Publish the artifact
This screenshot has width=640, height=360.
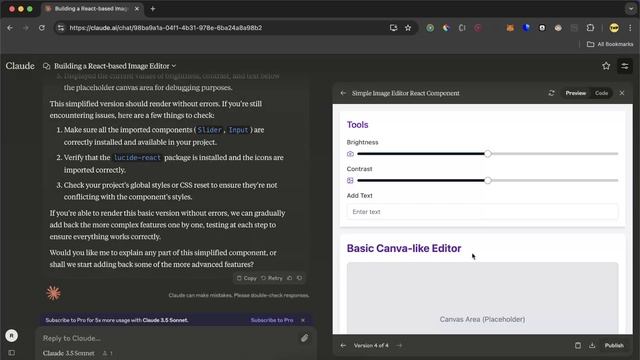pyautogui.click(x=614, y=345)
